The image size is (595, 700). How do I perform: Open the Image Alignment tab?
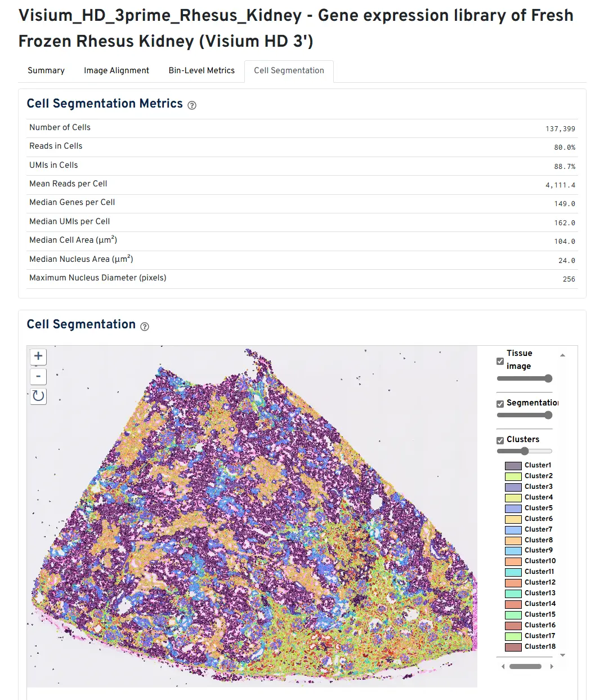(117, 70)
